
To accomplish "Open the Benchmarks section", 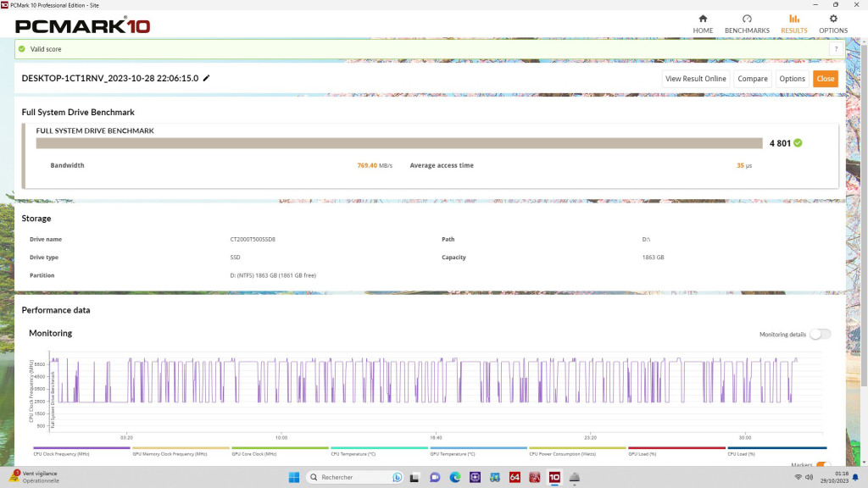I will click(x=747, y=24).
